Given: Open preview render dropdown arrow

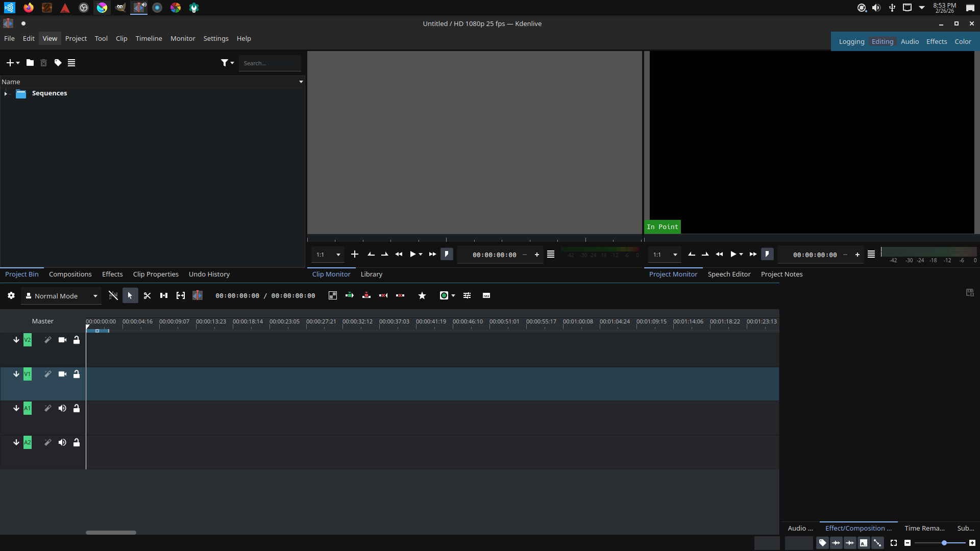Looking at the screenshot, I should click(x=453, y=296).
